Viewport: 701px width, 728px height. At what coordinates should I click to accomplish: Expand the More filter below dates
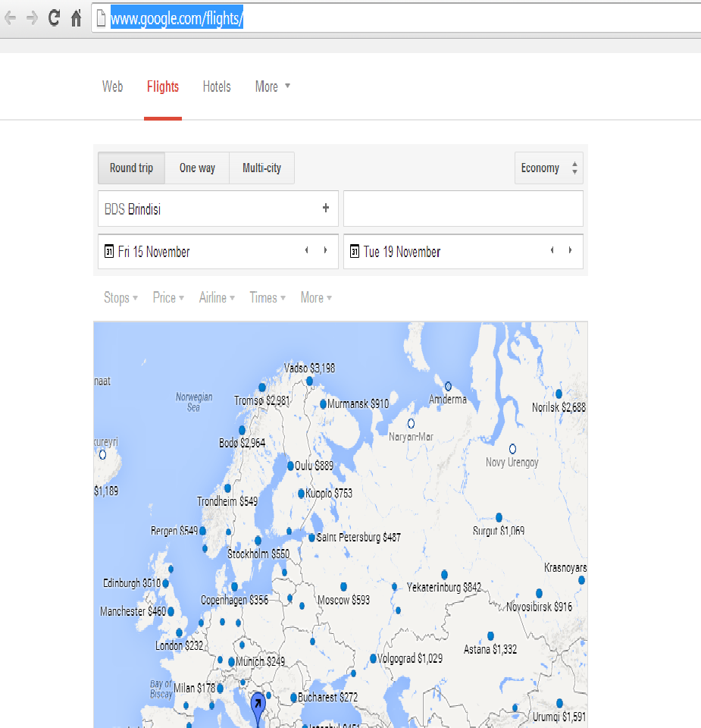tap(316, 297)
